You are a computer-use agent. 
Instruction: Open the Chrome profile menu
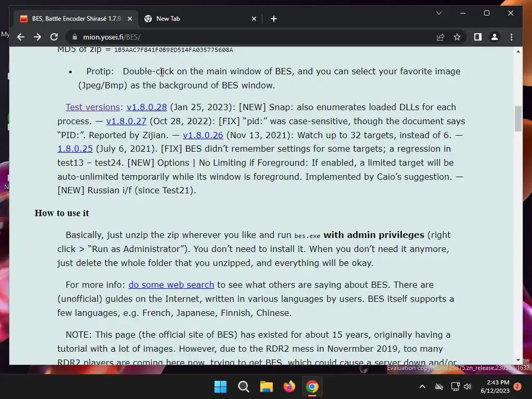click(x=495, y=37)
